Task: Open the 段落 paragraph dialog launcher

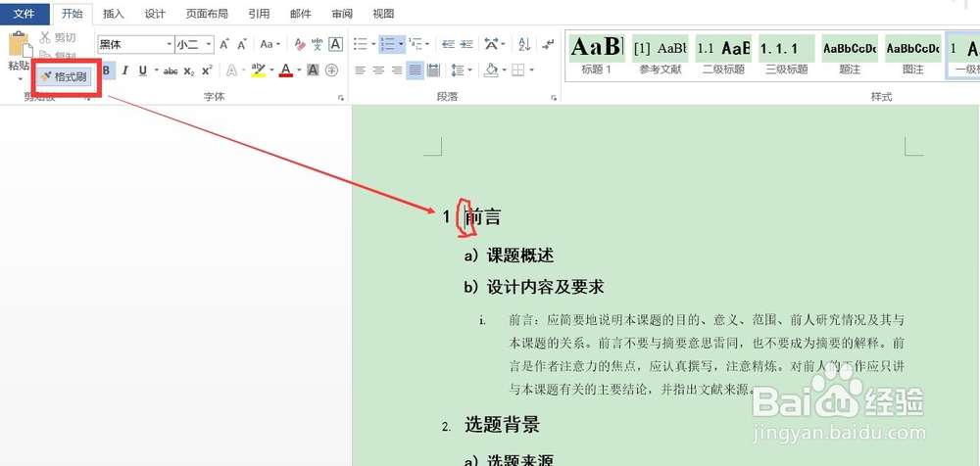Action: point(554,98)
